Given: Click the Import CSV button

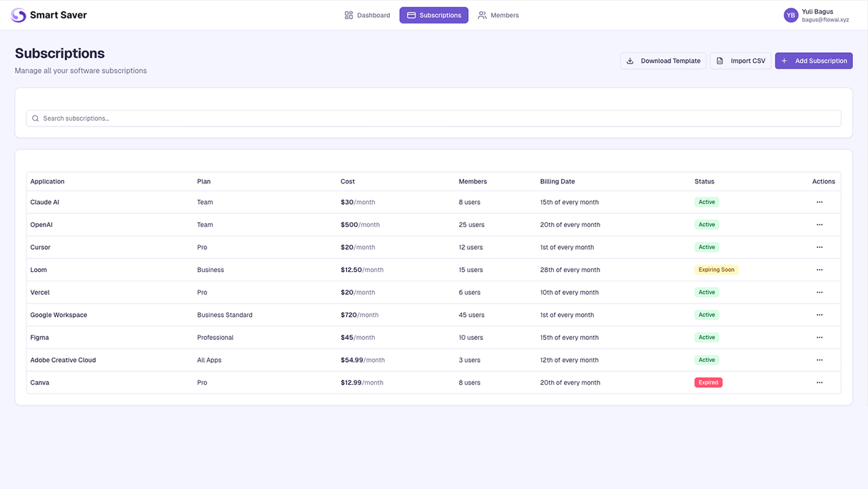Looking at the screenshot, I should [x=740, y=61].
